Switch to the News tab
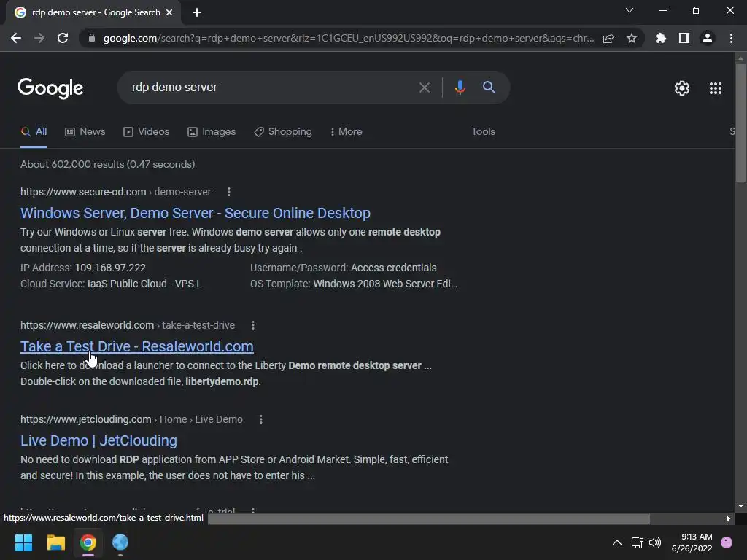Screen dimensions: 747x560 click(x=85, y=132)
